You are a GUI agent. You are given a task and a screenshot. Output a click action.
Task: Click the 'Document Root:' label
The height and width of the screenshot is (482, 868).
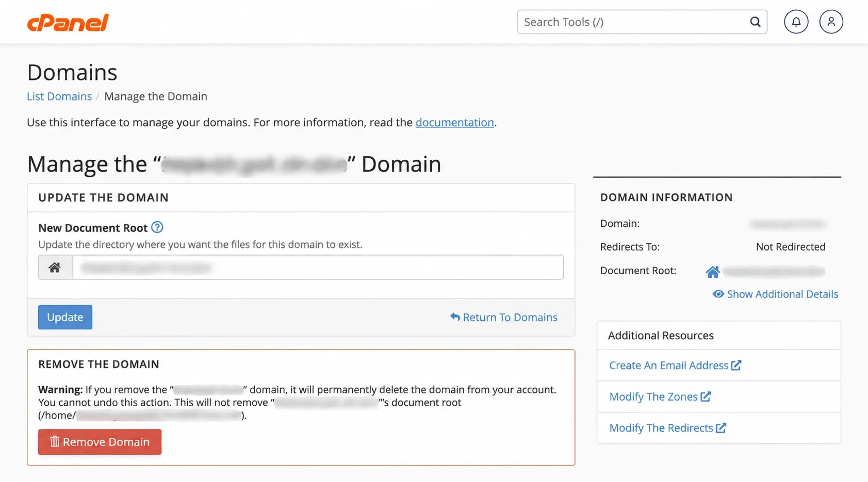pos(638,271)
